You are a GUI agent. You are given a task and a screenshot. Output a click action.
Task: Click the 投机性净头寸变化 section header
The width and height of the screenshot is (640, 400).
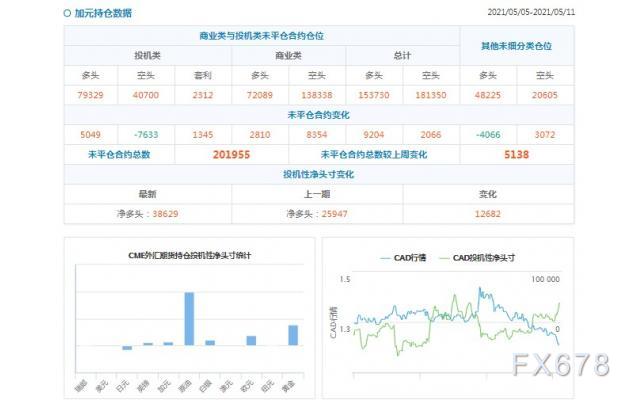coord(319,174)
